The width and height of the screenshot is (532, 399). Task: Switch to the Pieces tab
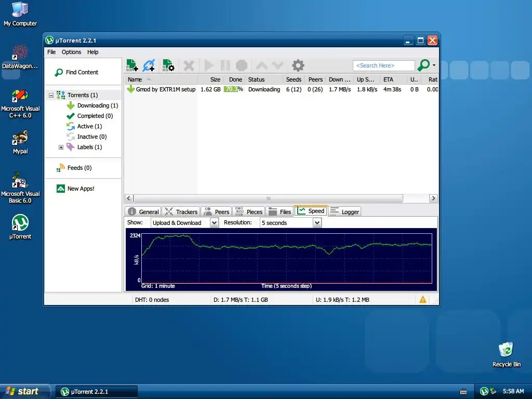coord(249,211)
